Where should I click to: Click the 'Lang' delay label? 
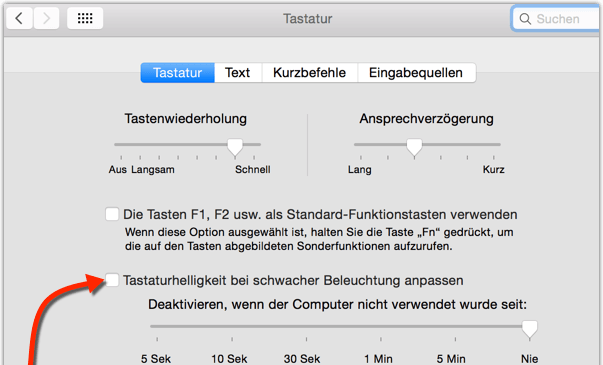[x=360, y=170]
